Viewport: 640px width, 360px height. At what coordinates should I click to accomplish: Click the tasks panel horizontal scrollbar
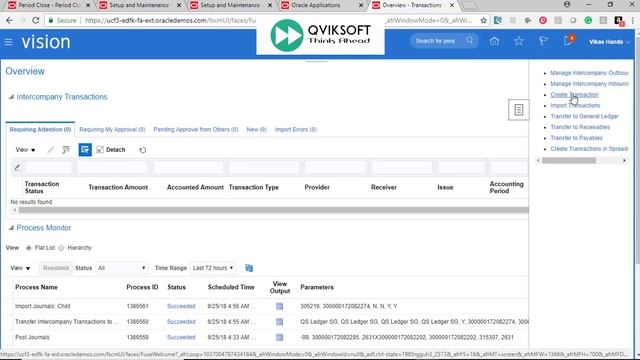pos(569,160)
